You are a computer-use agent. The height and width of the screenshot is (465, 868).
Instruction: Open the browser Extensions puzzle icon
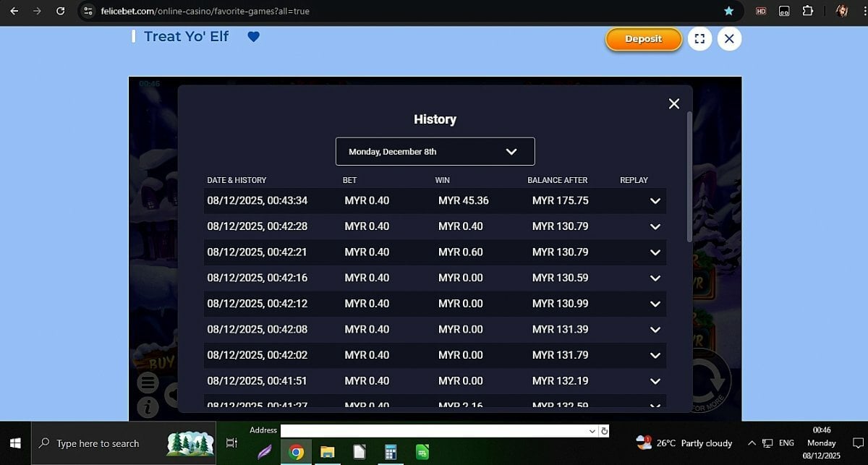pyautogui.click(x=808, y=11)
